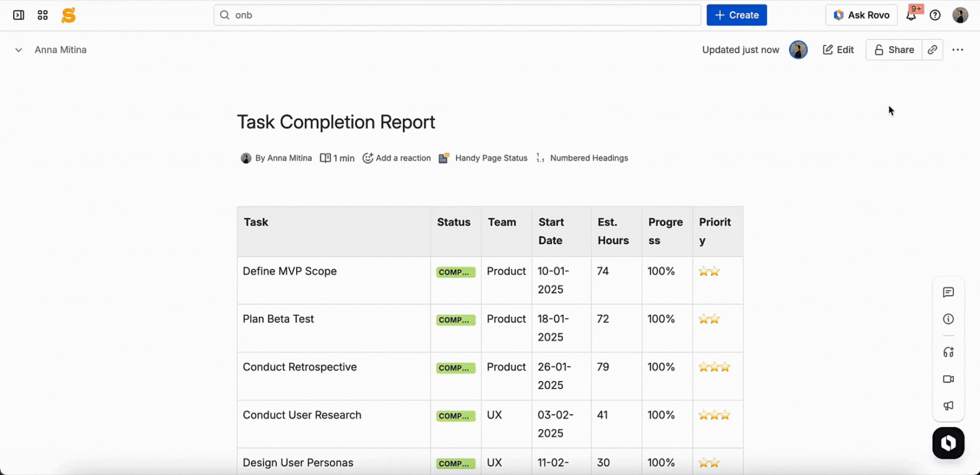Copy page link with the link icon

click(932, 50)
